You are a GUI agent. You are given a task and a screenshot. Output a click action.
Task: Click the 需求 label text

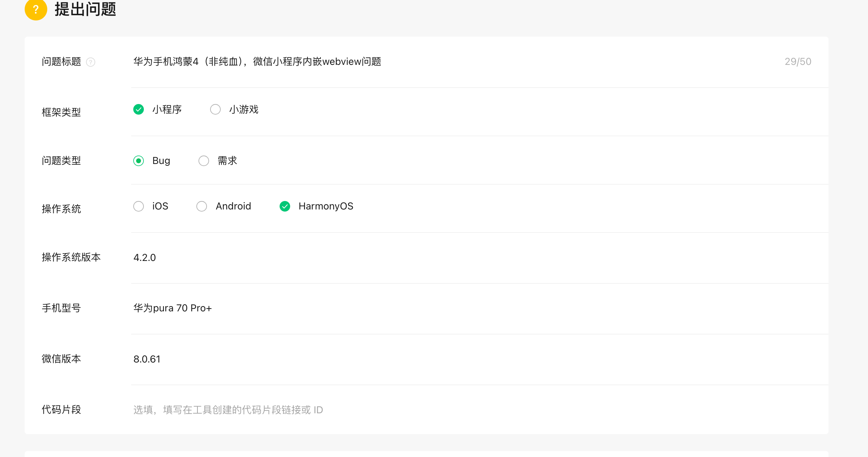(227, 161)
